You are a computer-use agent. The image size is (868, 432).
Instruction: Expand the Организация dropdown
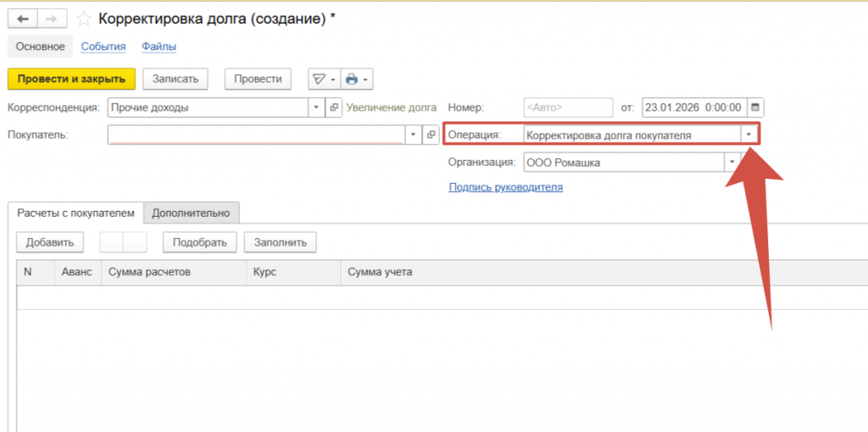pos(731,162)
